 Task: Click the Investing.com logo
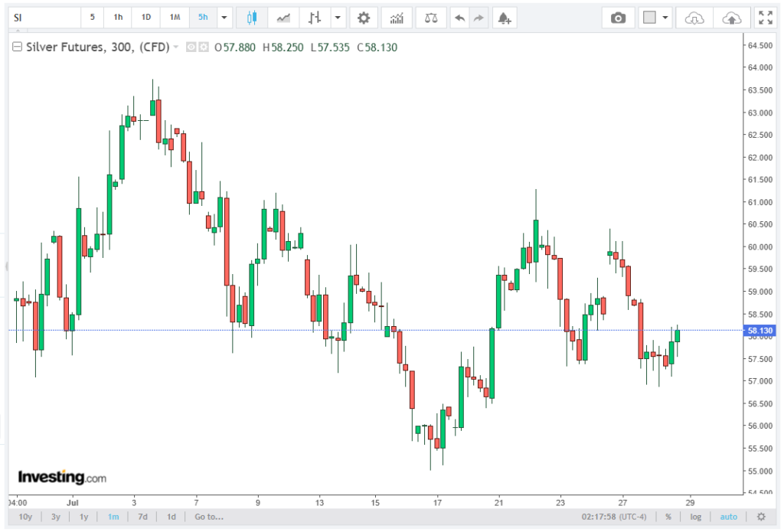tap(62, 477)
